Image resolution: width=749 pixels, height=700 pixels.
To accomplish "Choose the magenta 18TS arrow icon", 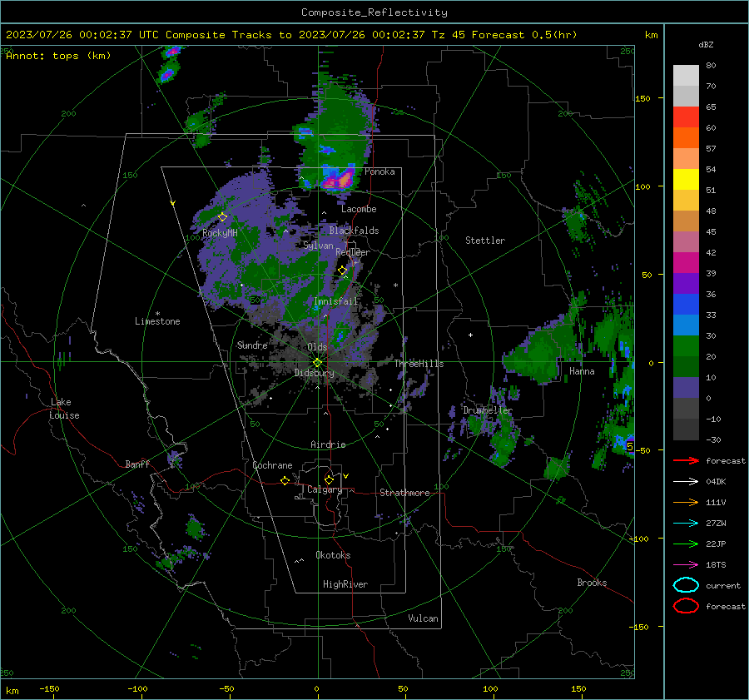I will click(686, 565).
